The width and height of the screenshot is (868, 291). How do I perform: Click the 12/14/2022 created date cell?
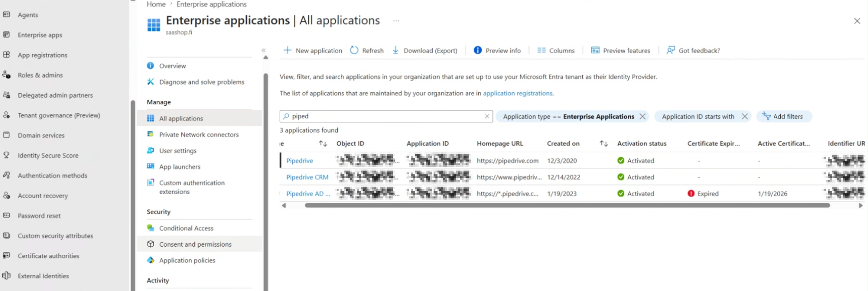point(563,177)
